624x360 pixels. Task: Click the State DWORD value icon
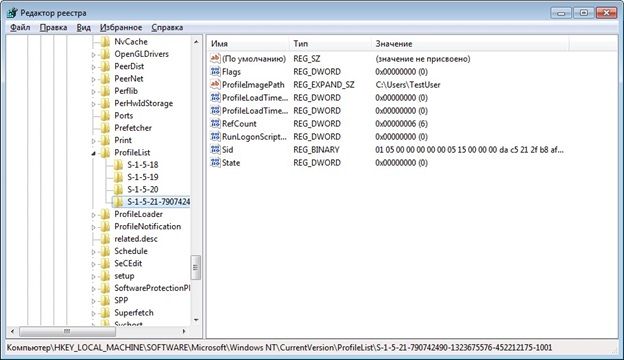pyautogui.click(x=215, y=162)
